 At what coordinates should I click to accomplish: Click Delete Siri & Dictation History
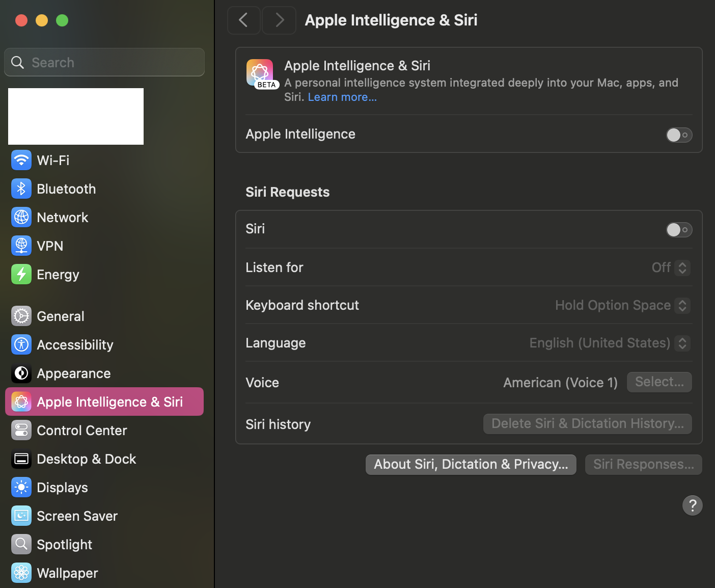tap(588, 424)
